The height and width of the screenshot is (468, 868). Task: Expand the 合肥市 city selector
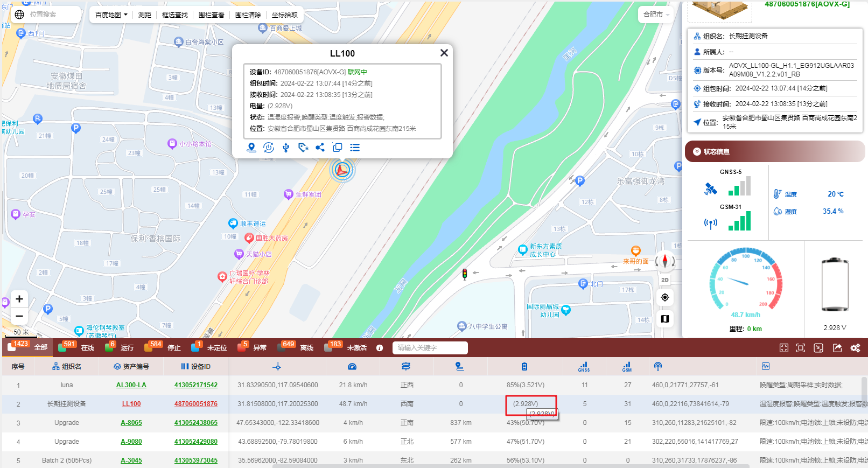(656, 15)
